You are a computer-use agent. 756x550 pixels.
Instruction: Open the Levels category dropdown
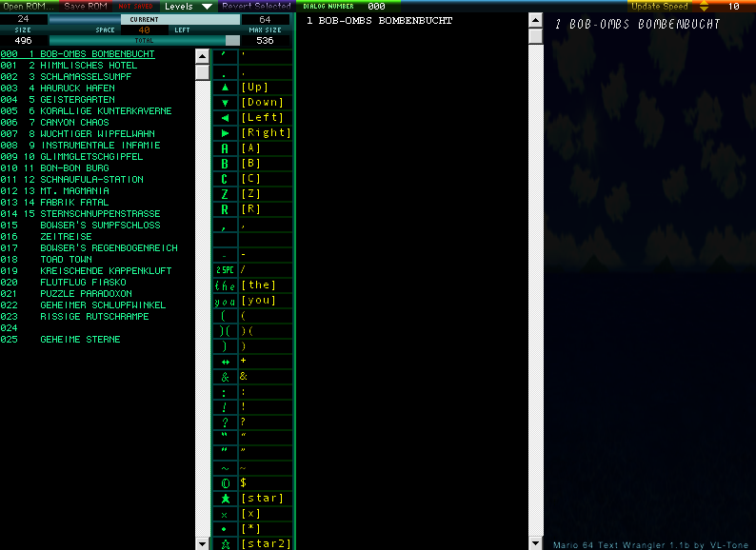[x=188, y=6]
